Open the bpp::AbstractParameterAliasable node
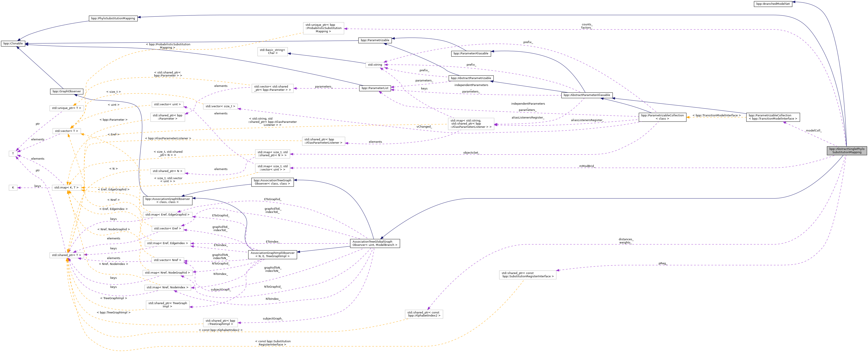The image size is (868, 352). pos(587,95)
